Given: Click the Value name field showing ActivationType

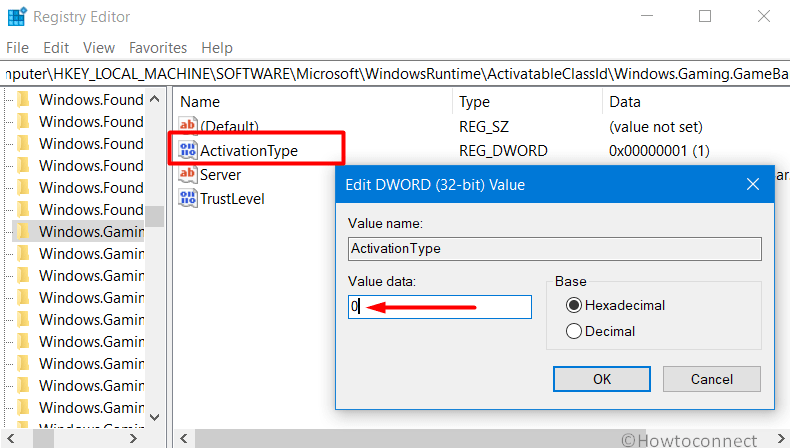Looking at the screenshot, I should tap(554, 249).
